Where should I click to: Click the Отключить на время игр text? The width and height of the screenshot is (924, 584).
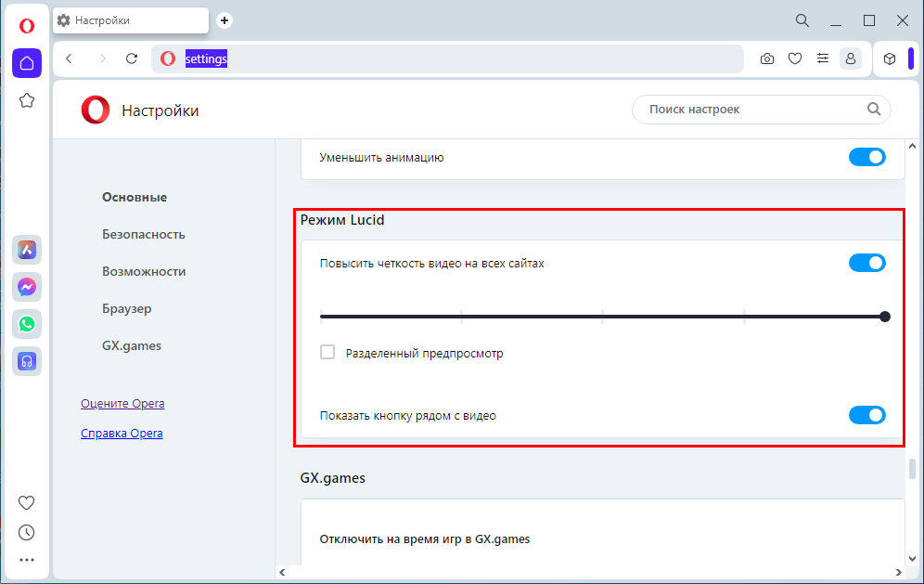point(425,539)
